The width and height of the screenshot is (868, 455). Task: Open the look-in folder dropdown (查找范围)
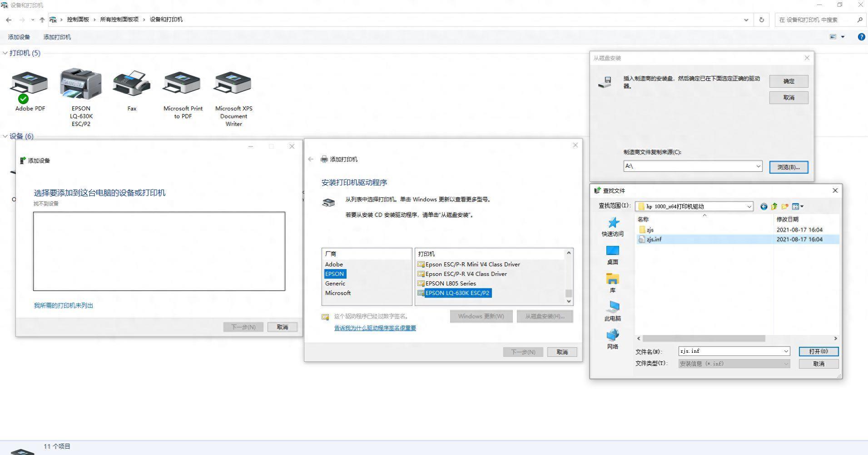pos(749,206)
